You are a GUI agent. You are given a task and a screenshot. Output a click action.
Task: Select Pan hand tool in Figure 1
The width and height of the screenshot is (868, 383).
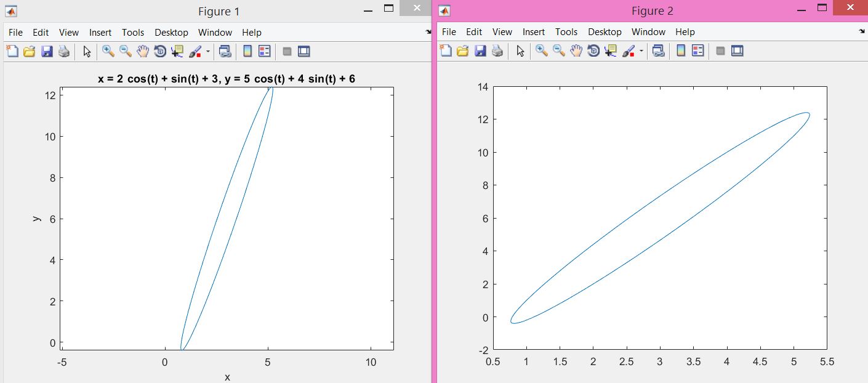143,52
